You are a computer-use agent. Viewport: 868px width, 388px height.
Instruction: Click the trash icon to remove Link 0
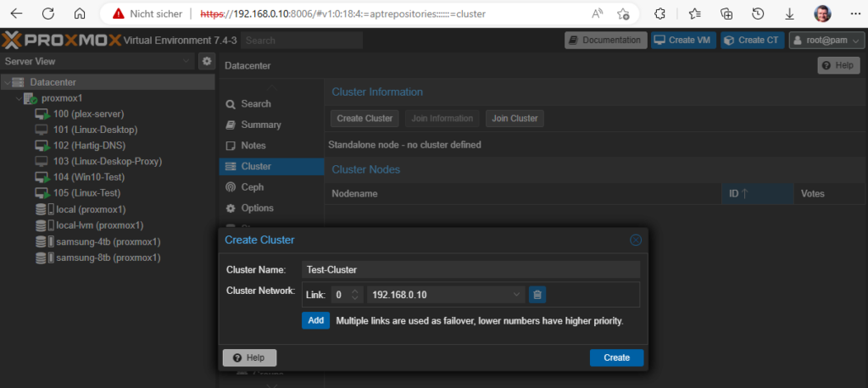point(537,295)
